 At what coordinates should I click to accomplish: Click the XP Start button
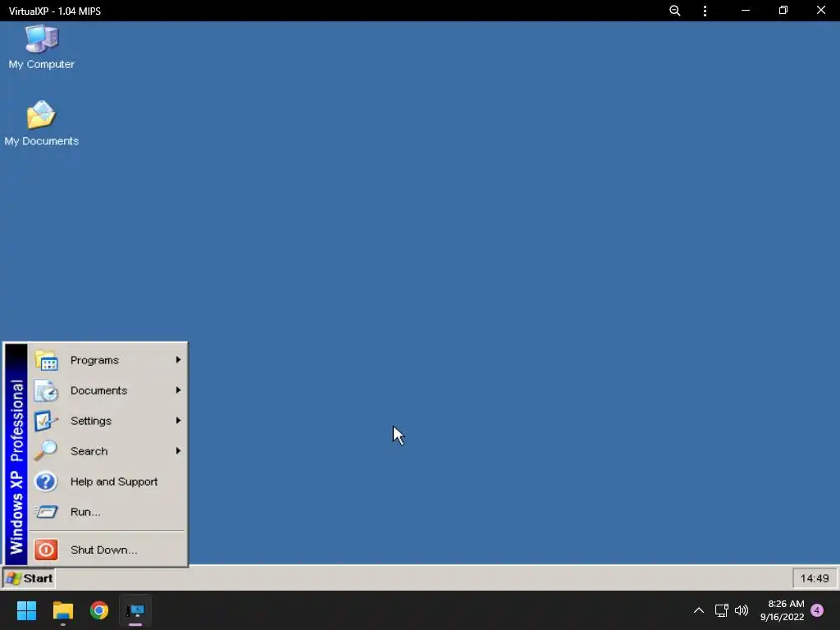pyautogui.click(x=29, y=578)
